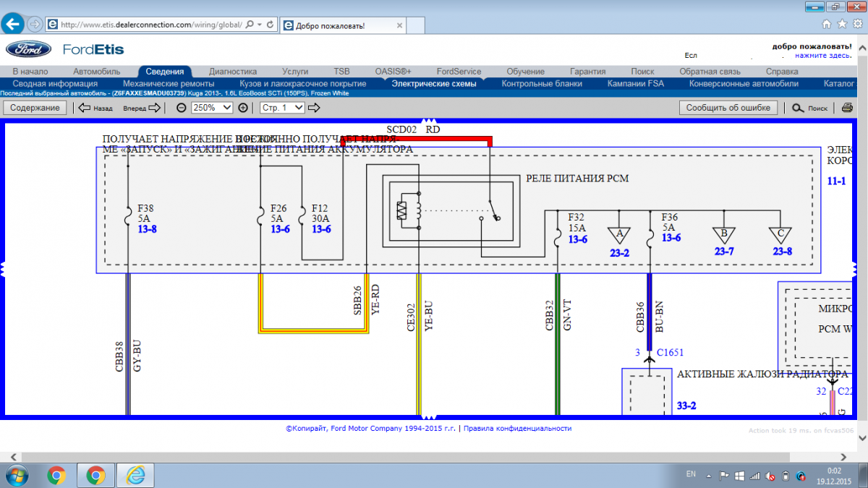Click the Сообщить об ошибке button

click(x=729, y=108)
